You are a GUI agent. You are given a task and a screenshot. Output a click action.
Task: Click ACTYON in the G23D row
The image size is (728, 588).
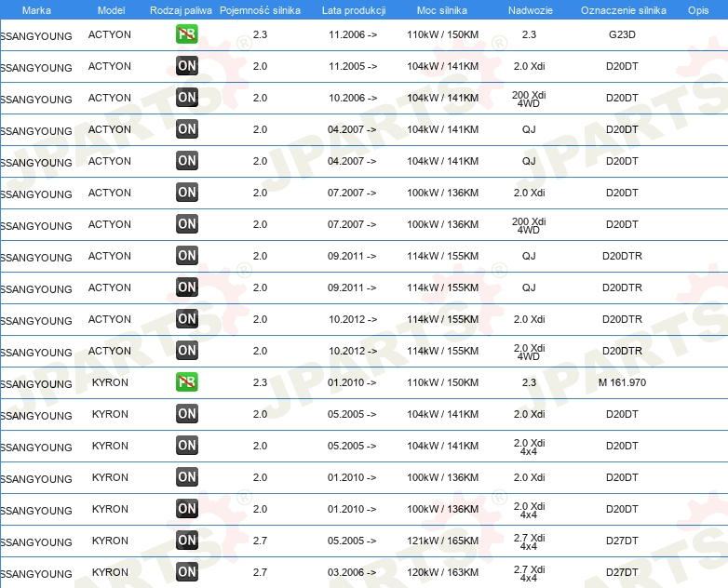coord(110,34)
